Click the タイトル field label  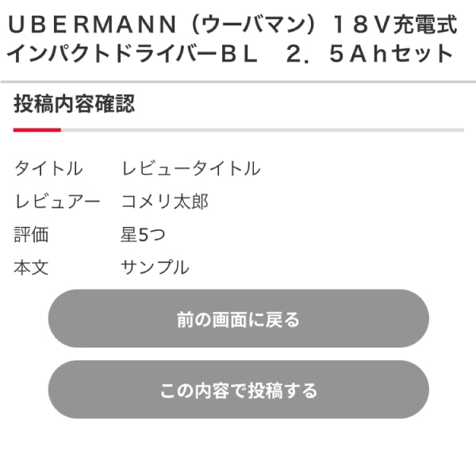point(48,168)
